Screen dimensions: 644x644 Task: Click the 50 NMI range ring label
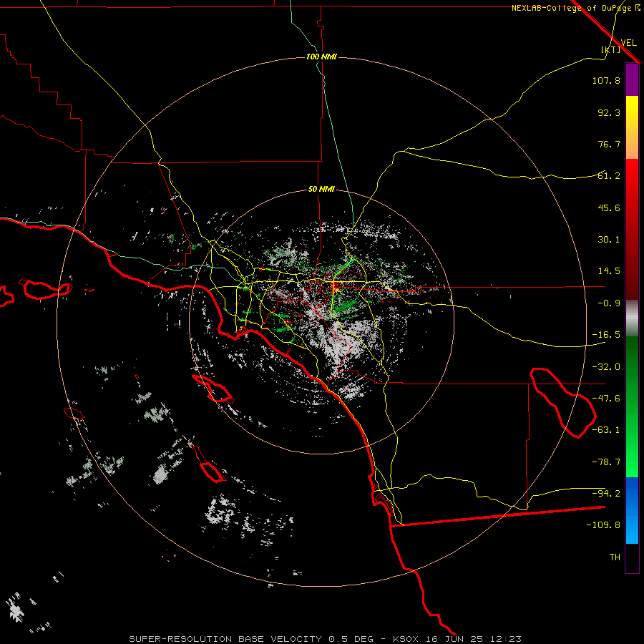(321, 190)
